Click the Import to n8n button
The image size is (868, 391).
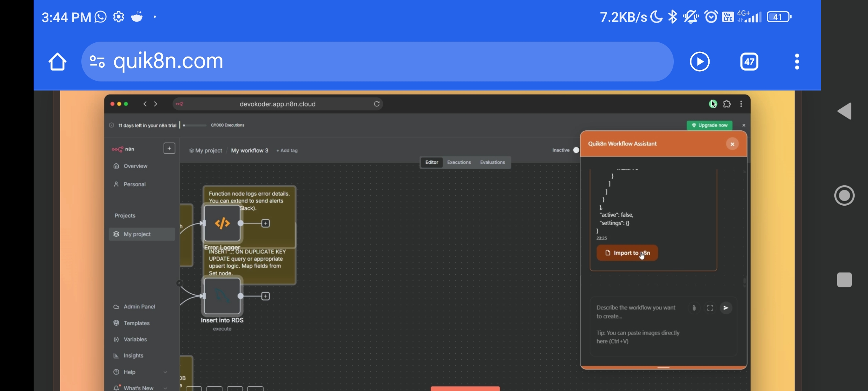pos(627,253)
